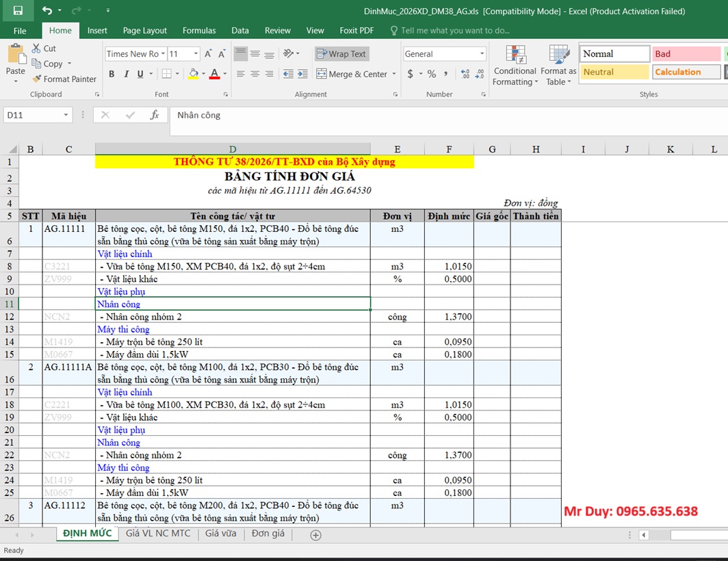Apply percent style format
728x561 pixels.
coord(432,74)
